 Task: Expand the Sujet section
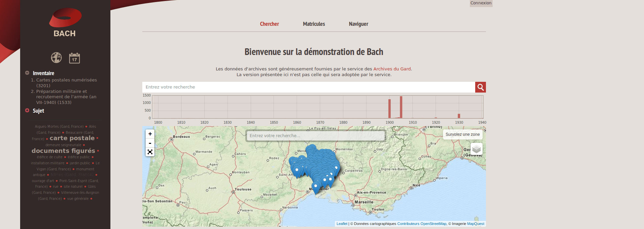[x=27, y=110]
